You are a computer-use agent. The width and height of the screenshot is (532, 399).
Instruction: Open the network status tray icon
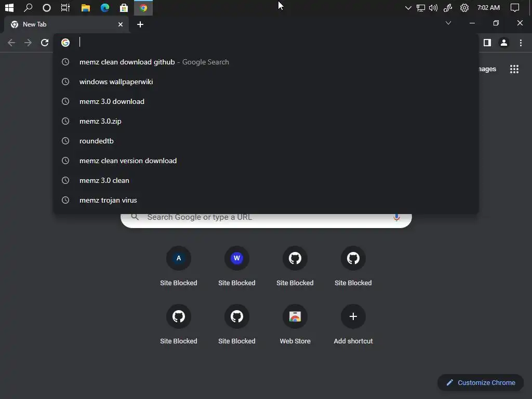(x=421, y=7)
